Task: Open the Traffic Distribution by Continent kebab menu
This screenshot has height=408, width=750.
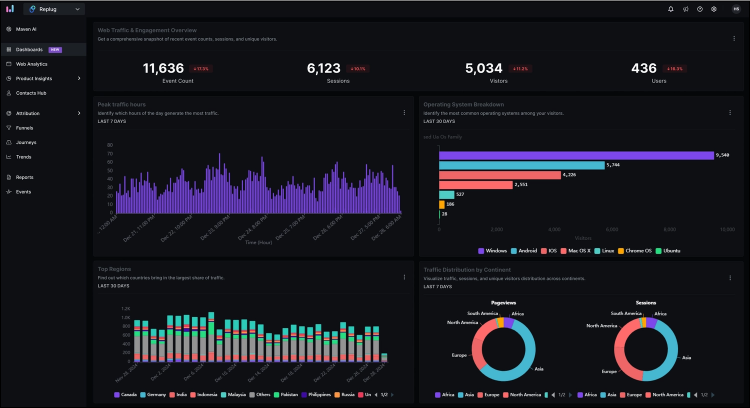Action: (x=730, y=278)
